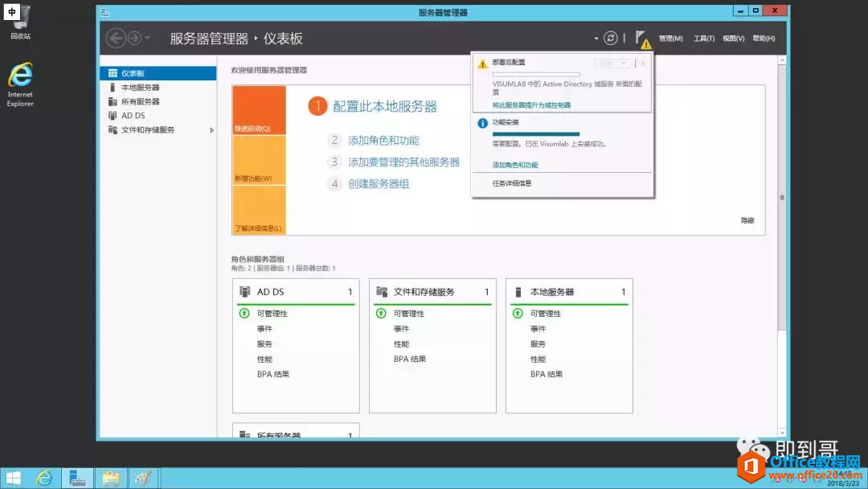Open the navigation history dropdown arrow
This screenshot has width=868, height=489.
[x=147, y=39]
